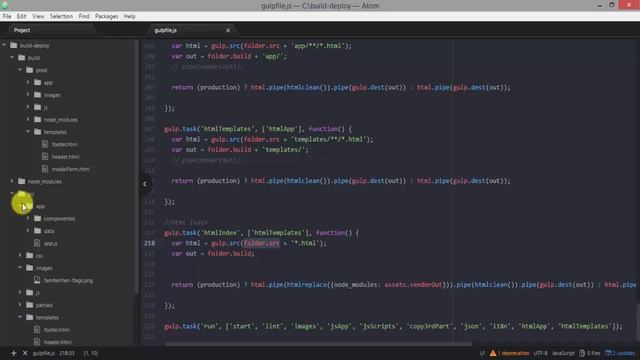The image size is (640, 360).
Task: Click the 2 updates package icon
Action: pyautogui.click(x=608, y=353)
